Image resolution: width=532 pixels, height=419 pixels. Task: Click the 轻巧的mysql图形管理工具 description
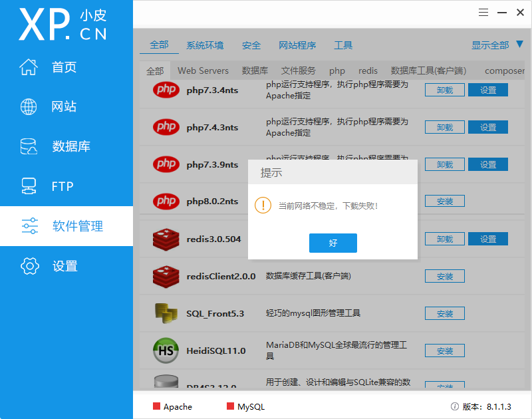(313, 313)
